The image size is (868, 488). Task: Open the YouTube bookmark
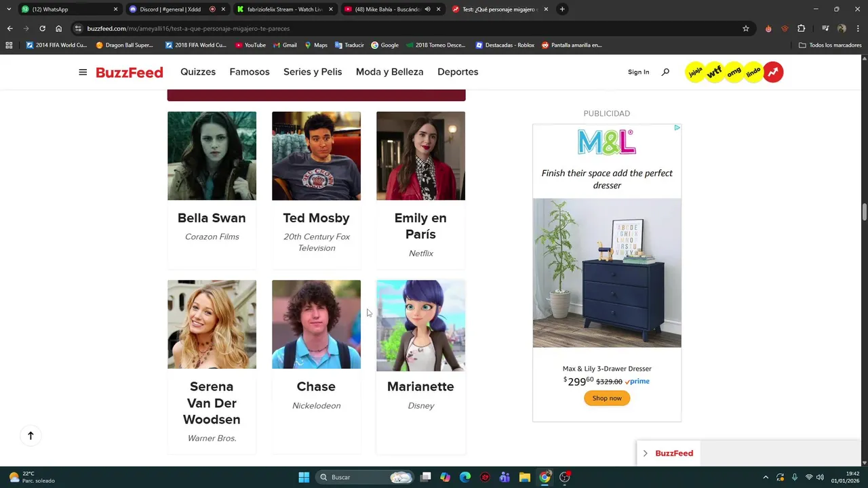[250, 45]
